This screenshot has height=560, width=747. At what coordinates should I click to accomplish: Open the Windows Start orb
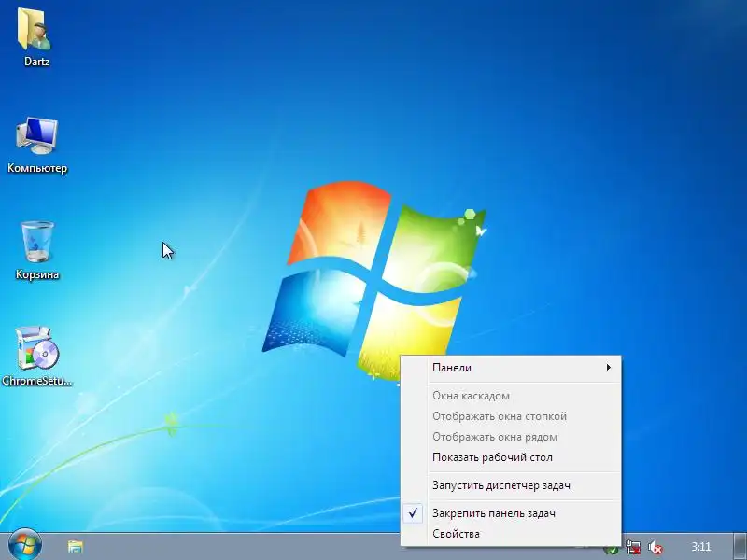(x=25, y=546)
